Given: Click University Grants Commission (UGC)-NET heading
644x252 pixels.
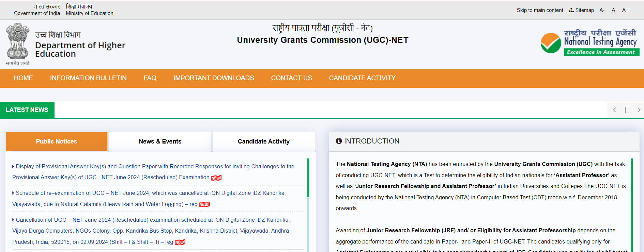Looking at the screenshot, I should (x=322, y=40).
